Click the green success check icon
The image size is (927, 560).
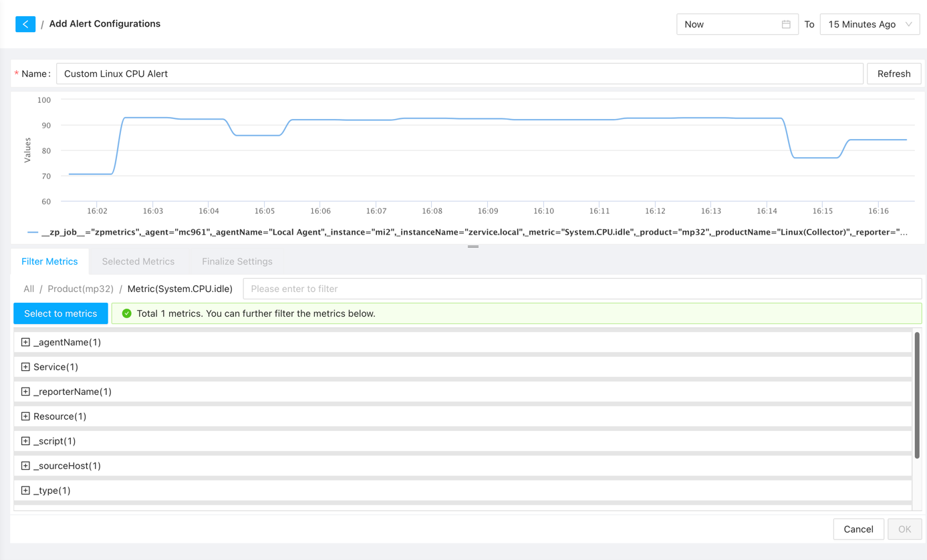pyautogui.click(x=126, y=313)
